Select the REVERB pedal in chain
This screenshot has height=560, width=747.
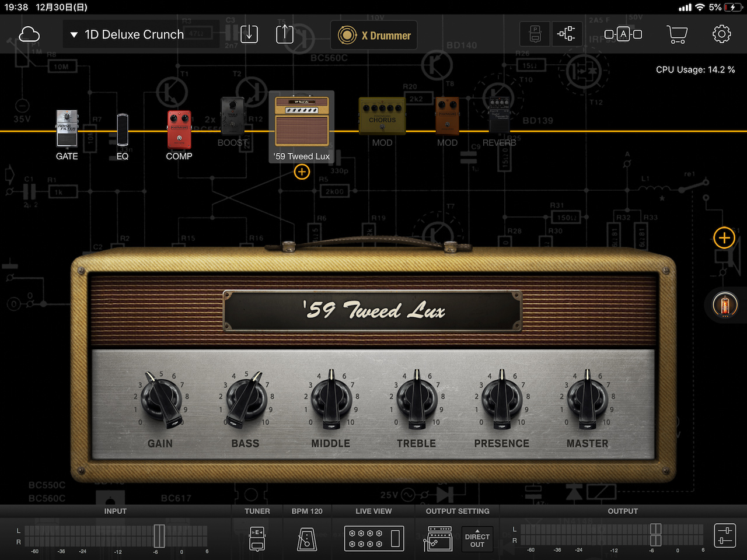(499, 116)
